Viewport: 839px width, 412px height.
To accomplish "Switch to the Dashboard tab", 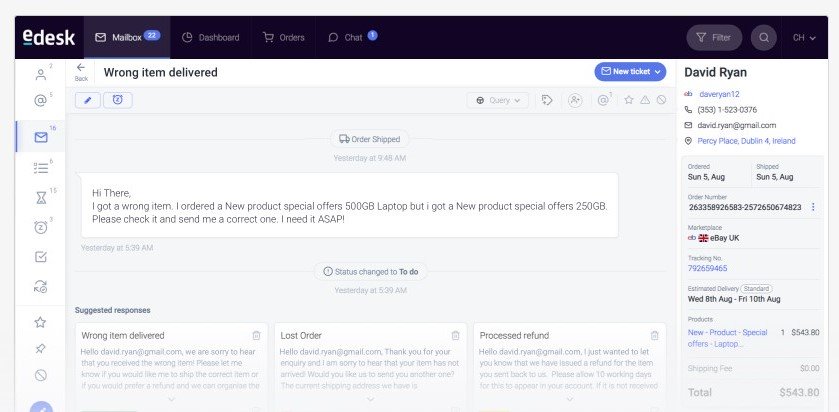I will (x=210, y=37).
